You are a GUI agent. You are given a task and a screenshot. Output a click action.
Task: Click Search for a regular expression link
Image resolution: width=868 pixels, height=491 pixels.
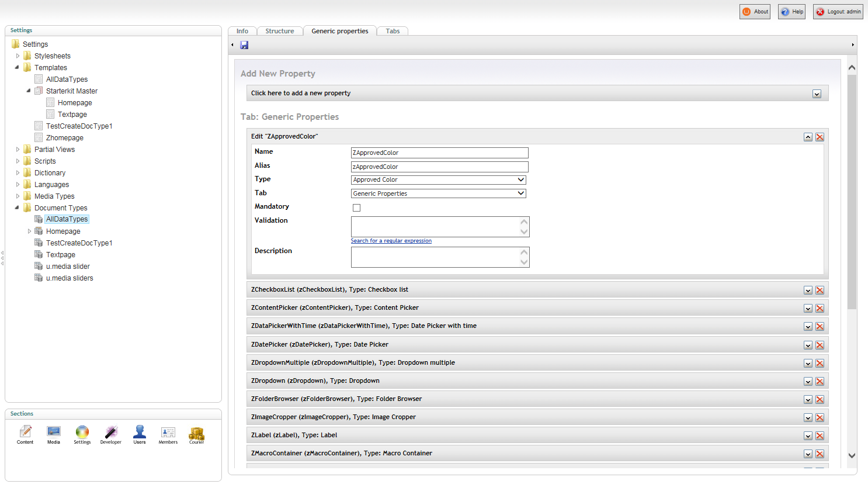(x=391, y=241)
